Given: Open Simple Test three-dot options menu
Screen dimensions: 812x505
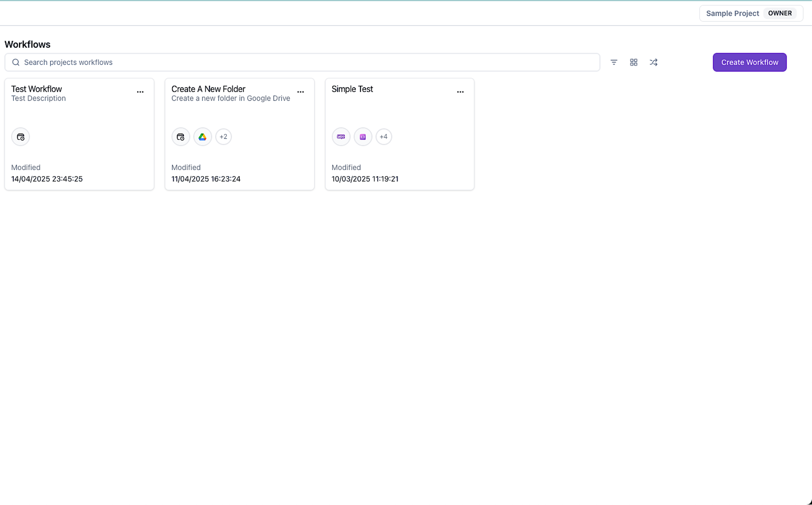Looking at the screenshot, I should (460, 92).
